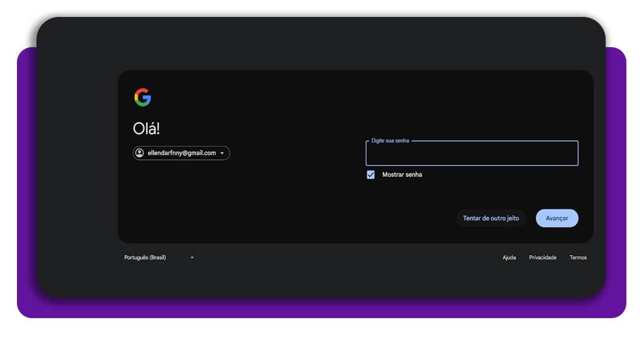Expand the arrow next to ellendarfnny@gmail.com
Screen dimensions: 644x337
pos(222,153)
